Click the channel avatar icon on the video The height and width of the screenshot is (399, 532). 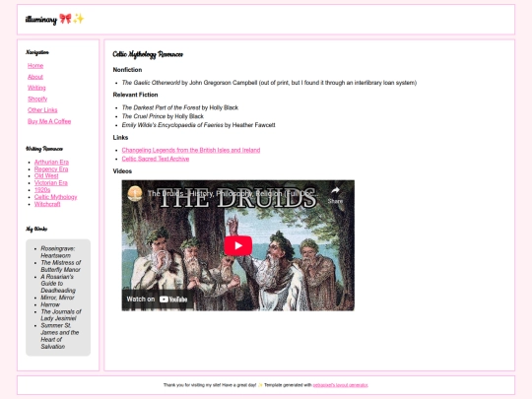coord(135,193)
